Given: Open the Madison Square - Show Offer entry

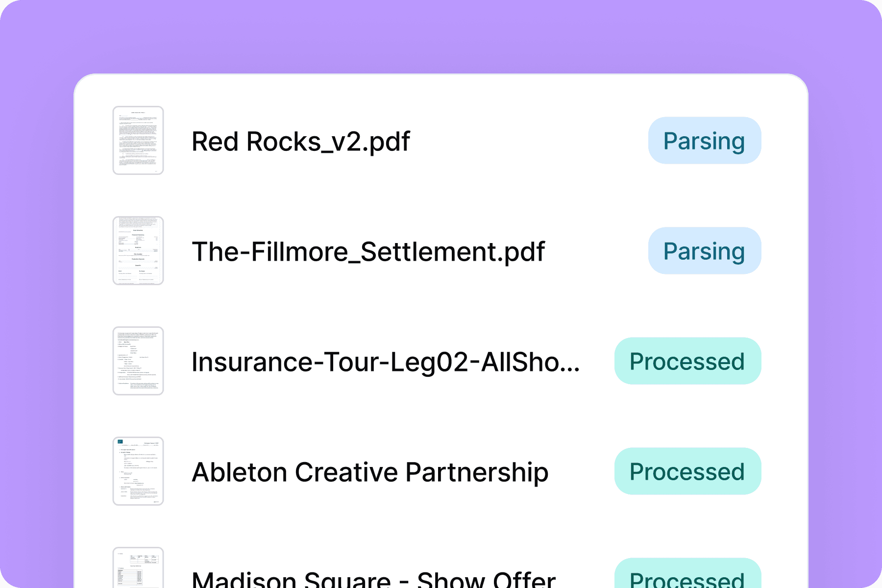Looking at the screenshot, I should coord(373,579).
